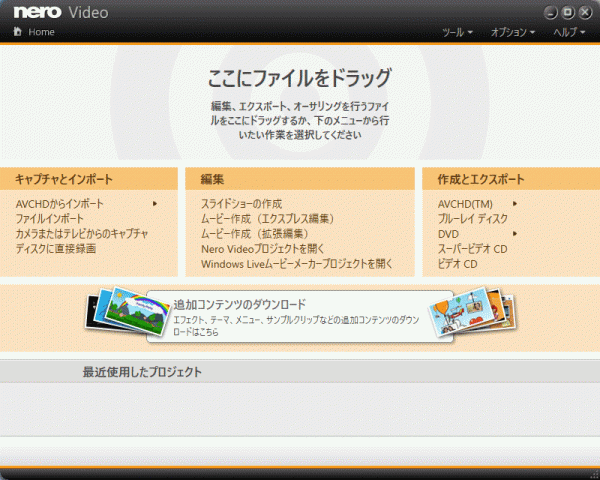
Task: Click rainbow landscape thumbnail stack
Action: 128,311
